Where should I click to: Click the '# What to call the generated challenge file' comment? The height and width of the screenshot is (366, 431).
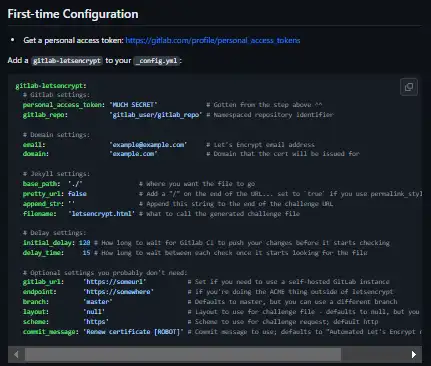click(x=219, y=214)
